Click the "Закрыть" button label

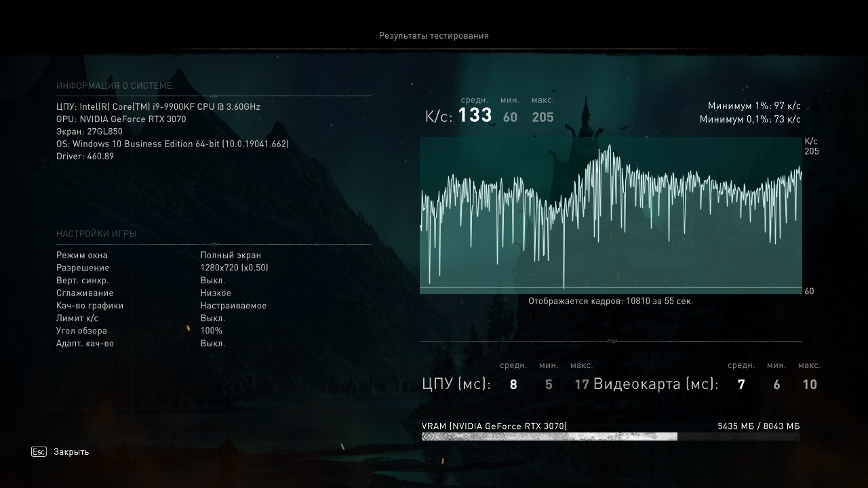(71, 452)
